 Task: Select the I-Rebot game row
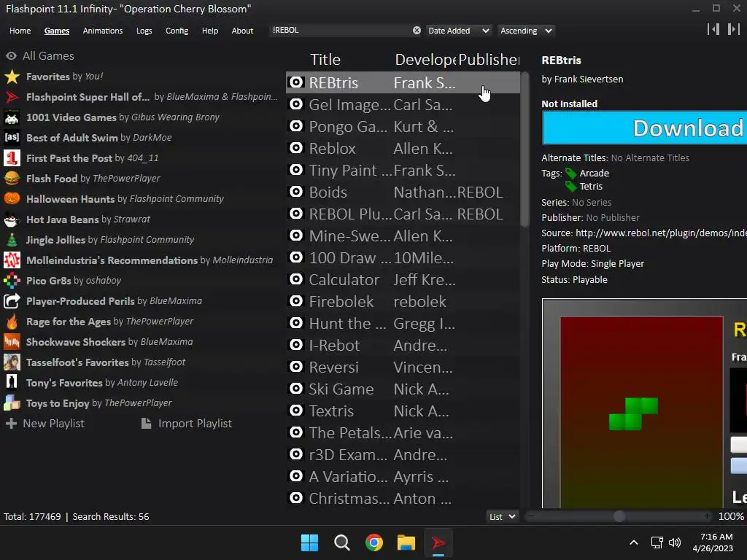tap(403, 346)
